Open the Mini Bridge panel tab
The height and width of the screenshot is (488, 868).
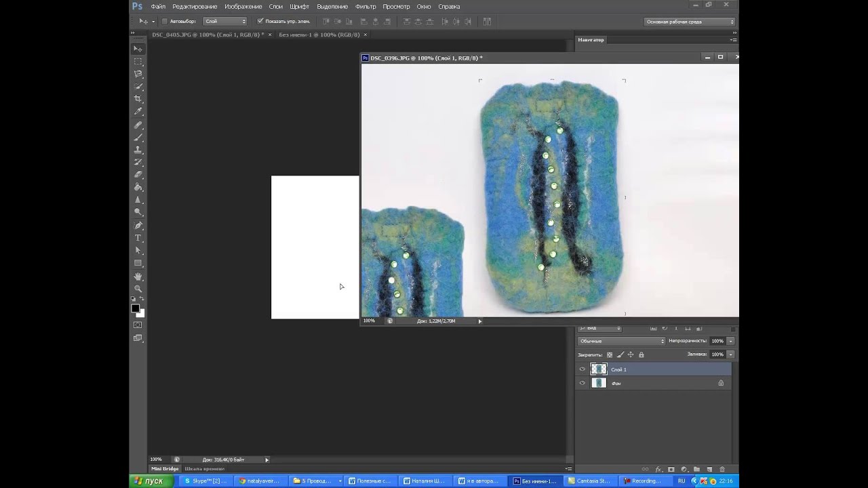coord(165,468)
